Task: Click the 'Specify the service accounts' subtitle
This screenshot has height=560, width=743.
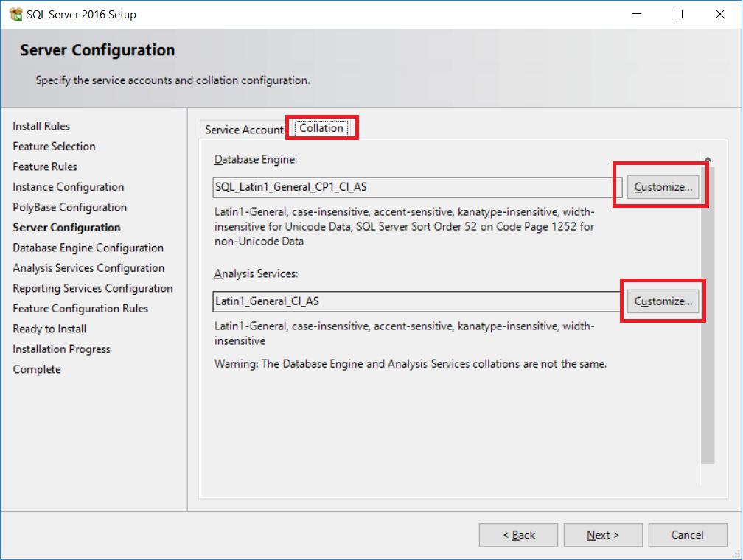Action: 173,80
